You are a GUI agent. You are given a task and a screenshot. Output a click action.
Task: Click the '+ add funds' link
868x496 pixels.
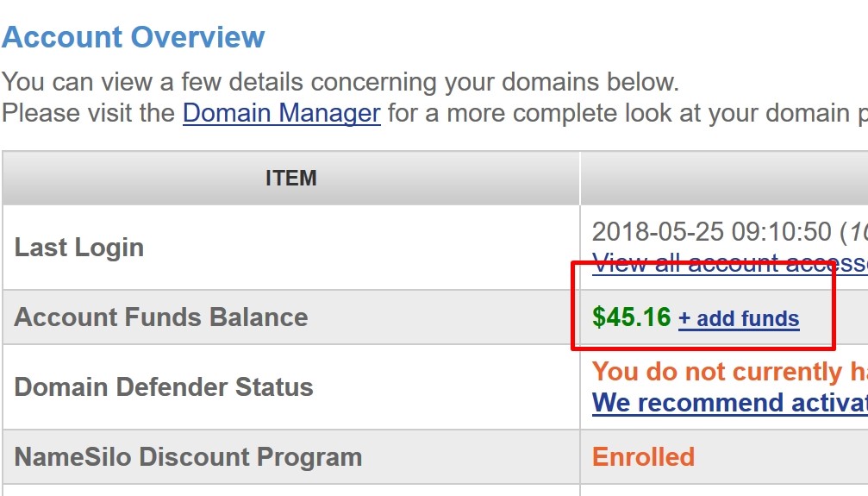coord(739,318)
